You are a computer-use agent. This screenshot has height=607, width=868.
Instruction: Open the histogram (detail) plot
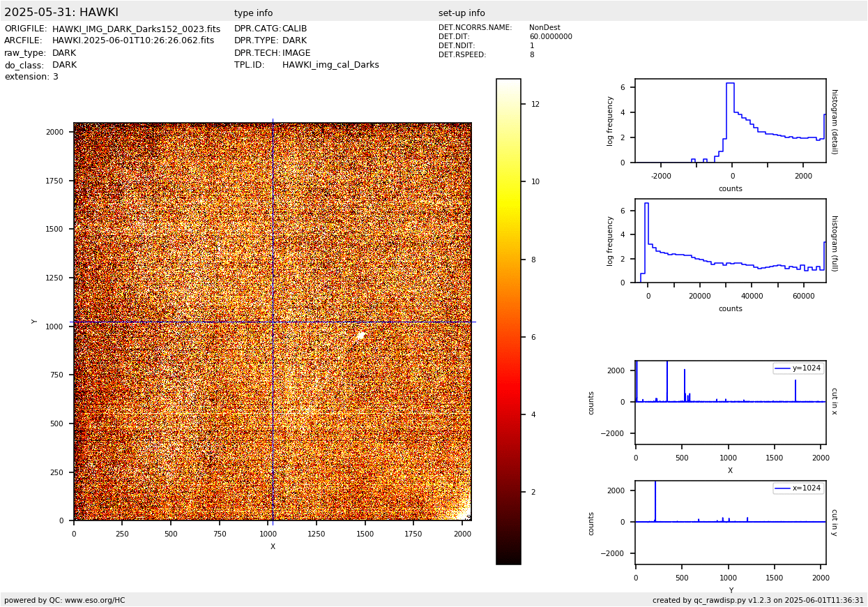pos(730,121)
